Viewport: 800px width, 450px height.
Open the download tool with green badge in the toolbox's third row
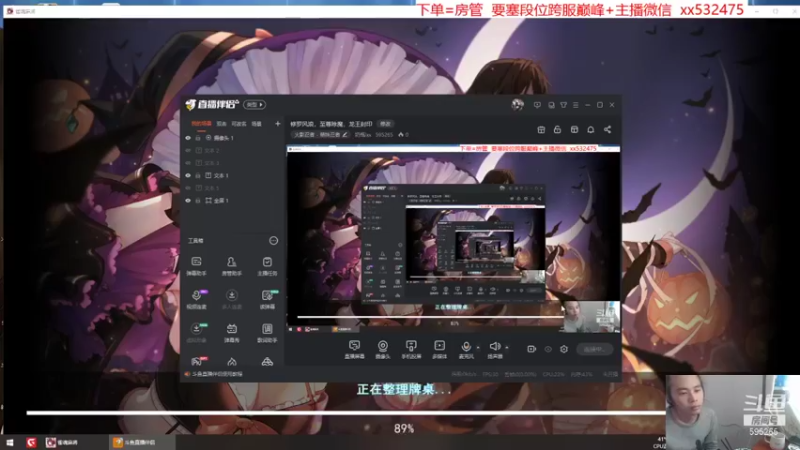[x=196, y=332]
